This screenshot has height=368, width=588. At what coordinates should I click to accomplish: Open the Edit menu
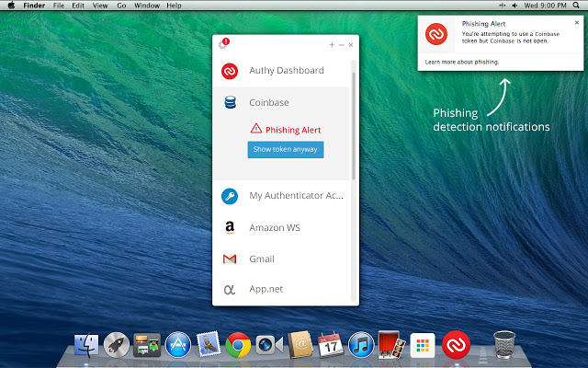pyautogui.click(x=78, y=6)
